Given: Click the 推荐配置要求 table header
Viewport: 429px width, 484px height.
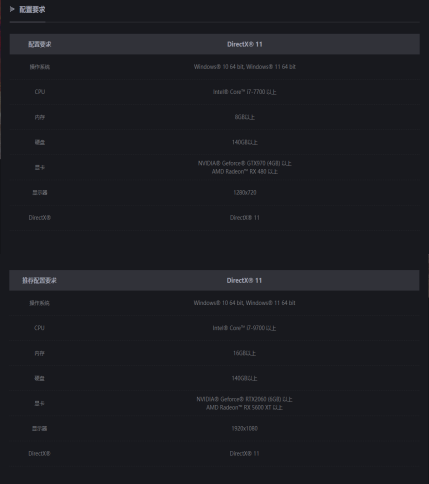Looking at the screenshot, I should pos(39,281).
